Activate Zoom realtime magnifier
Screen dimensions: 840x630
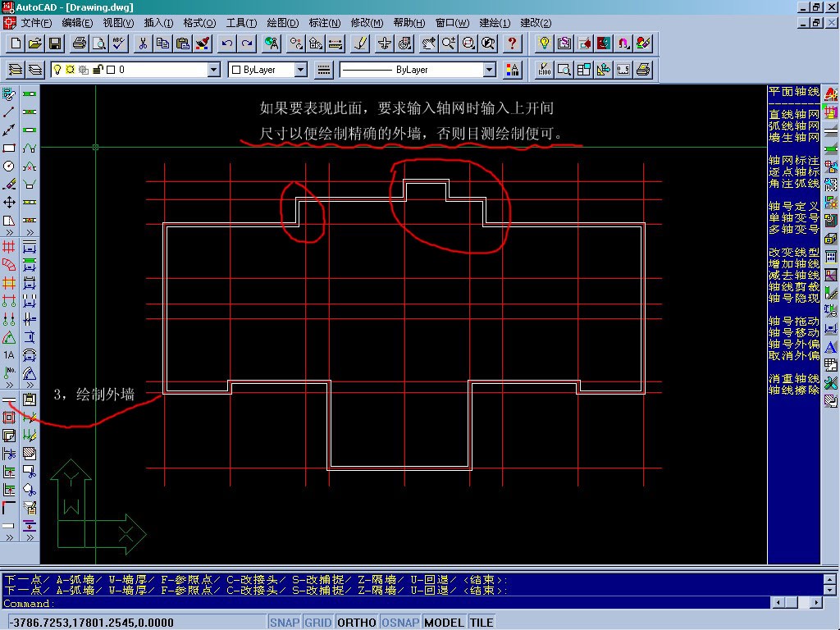(x=449, y=43)
